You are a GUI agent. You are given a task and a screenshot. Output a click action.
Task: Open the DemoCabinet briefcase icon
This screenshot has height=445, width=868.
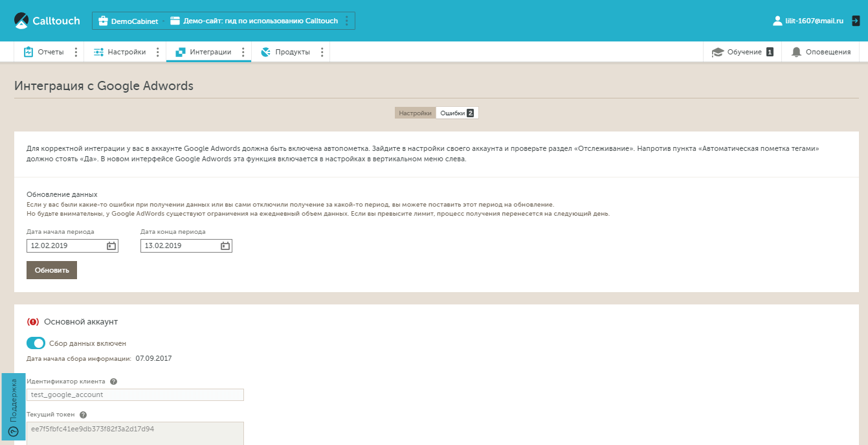point(103,21)
